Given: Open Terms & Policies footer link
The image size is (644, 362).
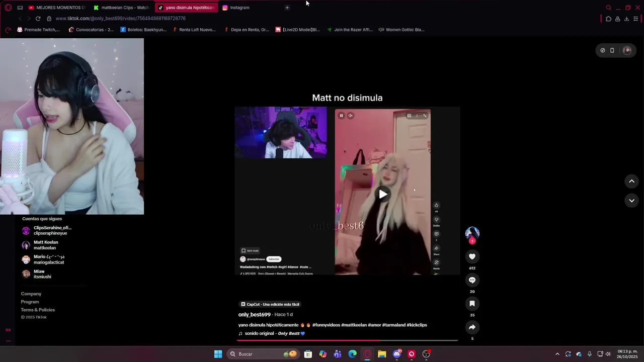Looking at the screenshot, I should pyautogui.click(x=38, y=310).
